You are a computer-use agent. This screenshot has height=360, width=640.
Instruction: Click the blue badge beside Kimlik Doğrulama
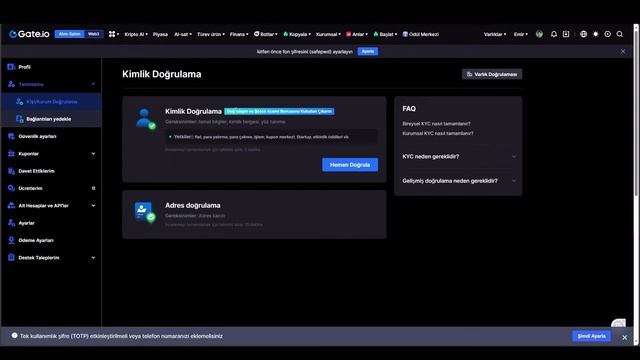point(279,111)
